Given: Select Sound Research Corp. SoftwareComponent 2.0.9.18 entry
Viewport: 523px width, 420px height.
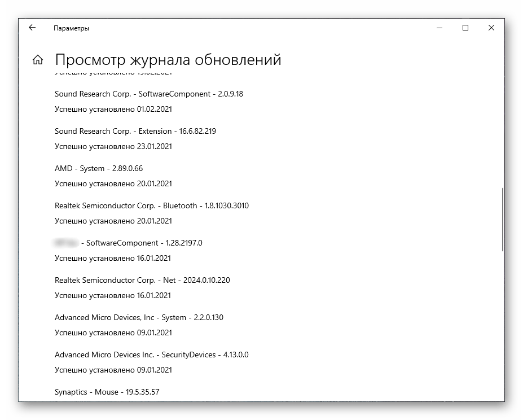Looking at the screenshot, I should (148, 94).
